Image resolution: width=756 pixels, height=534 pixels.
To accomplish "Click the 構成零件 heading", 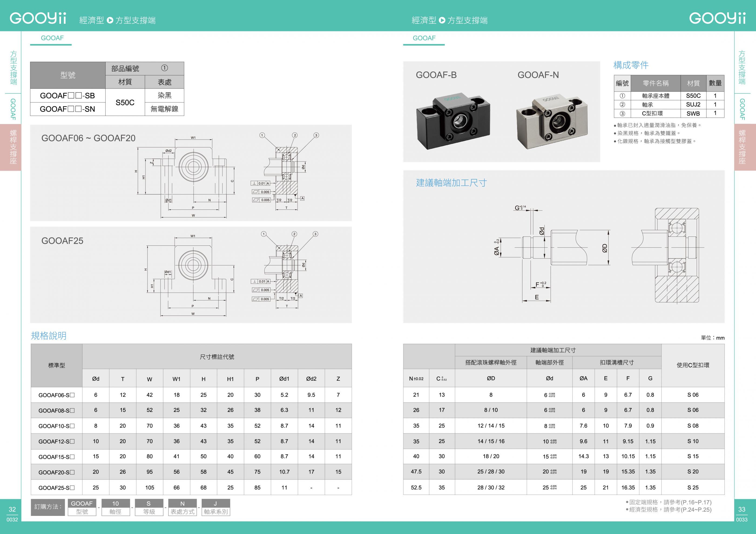I will (631, 65).
